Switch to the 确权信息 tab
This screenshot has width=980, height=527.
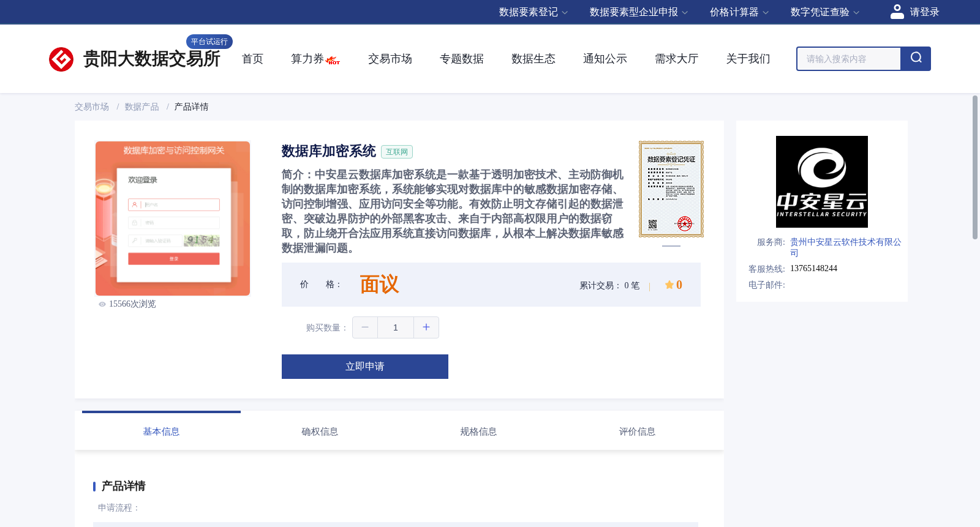[320, 432]
